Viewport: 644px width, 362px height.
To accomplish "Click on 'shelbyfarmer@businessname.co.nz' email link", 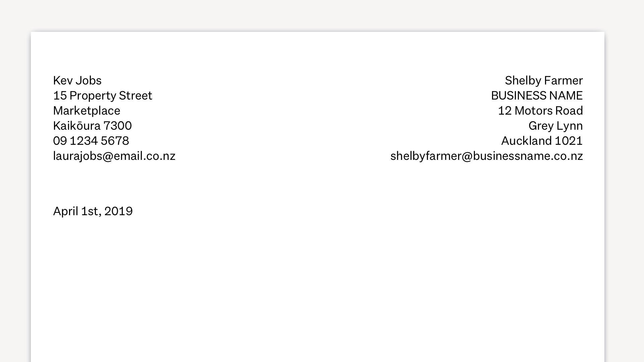I will click(x=487, y=156).
